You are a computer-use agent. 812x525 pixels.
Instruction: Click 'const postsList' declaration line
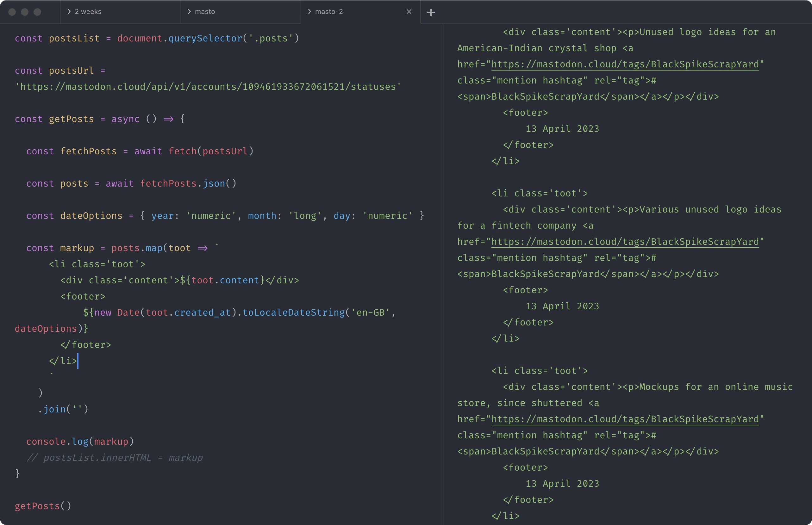pos(157,39)
